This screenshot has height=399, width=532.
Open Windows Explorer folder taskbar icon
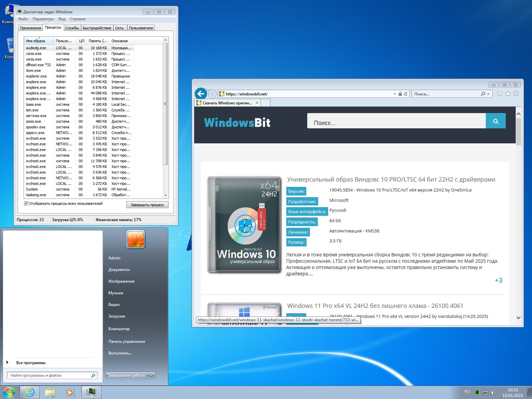click(x=50, y=393)
